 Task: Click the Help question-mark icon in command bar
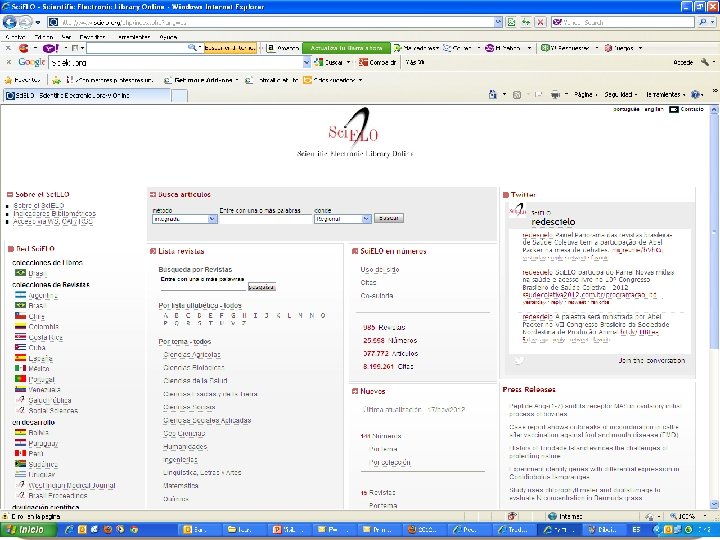(696, 95)
